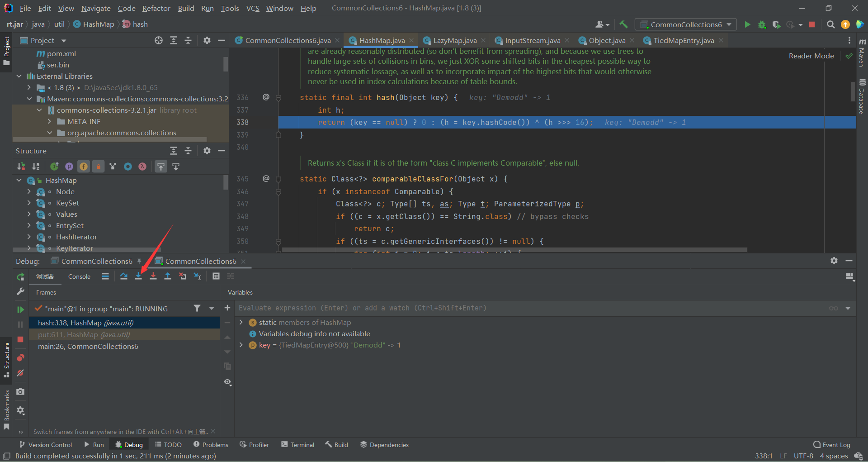The image size is (868, 462).
Task: Click Build Project hammer icon
Action: click(624, 24)
